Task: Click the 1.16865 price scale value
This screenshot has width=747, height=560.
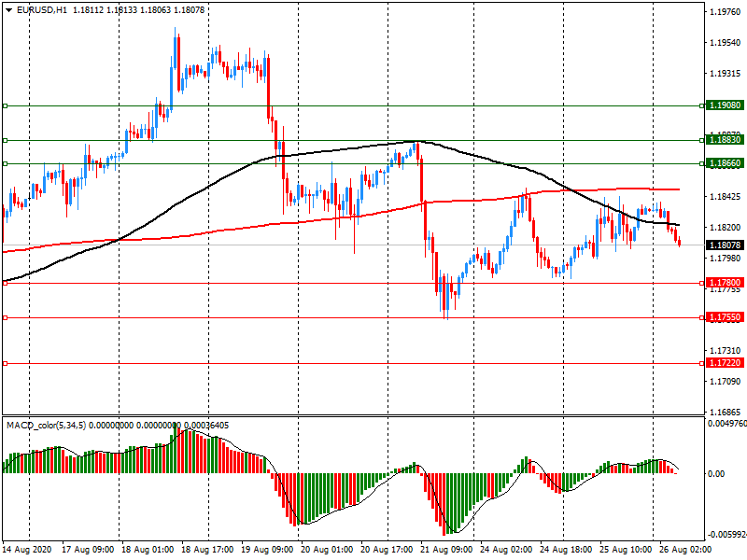Action: [x=726, y=413]
